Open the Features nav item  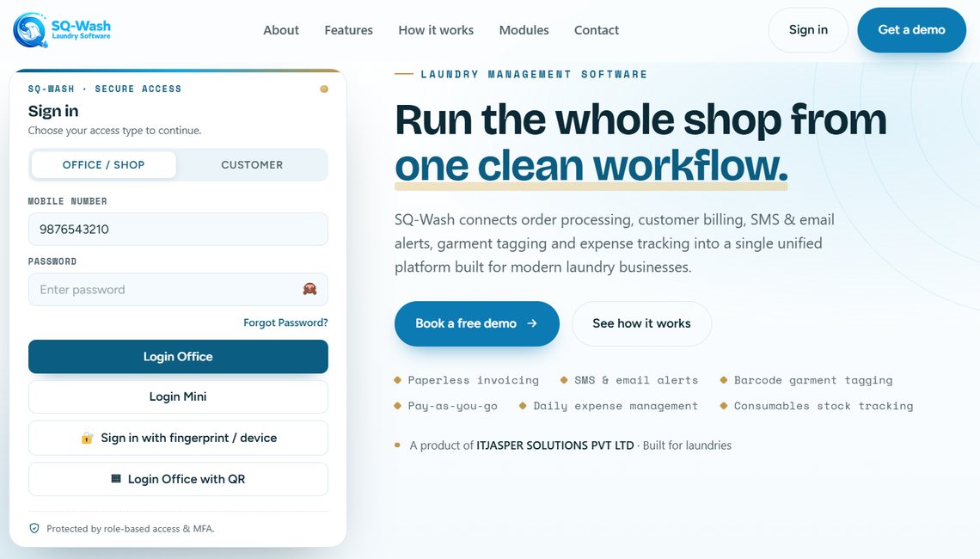[348, 30]
